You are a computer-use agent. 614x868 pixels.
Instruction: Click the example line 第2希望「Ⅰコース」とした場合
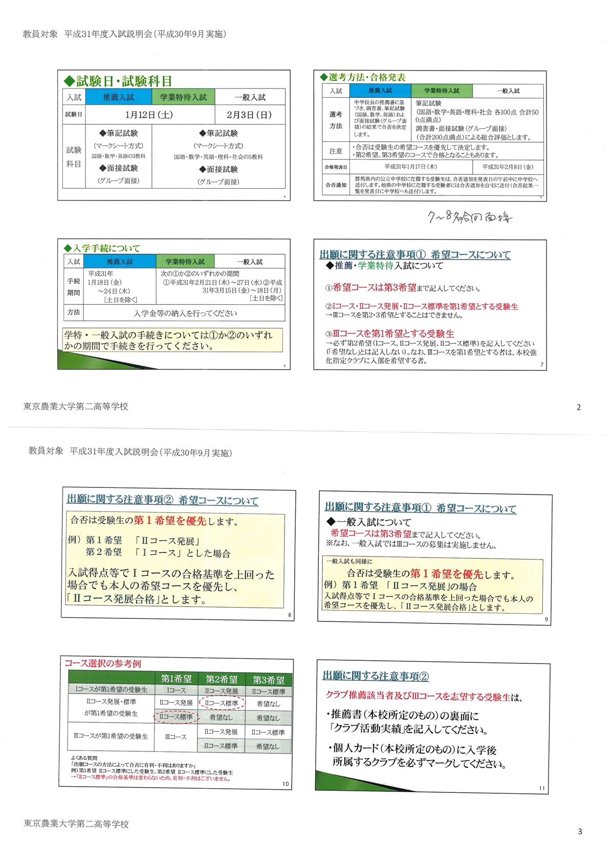tap(158, 553)
